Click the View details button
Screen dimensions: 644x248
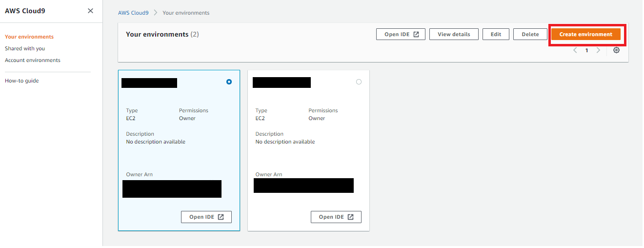454,34
